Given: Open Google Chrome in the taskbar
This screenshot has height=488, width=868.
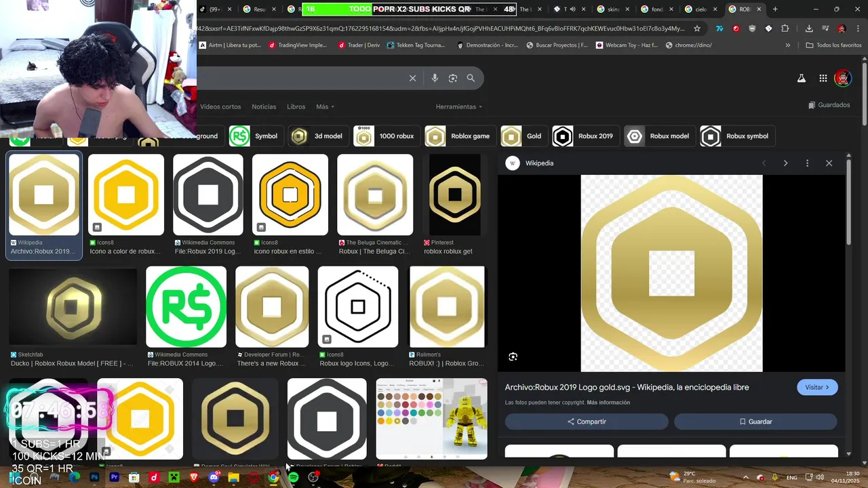Looking at the screenshot, I should (273, 477).
